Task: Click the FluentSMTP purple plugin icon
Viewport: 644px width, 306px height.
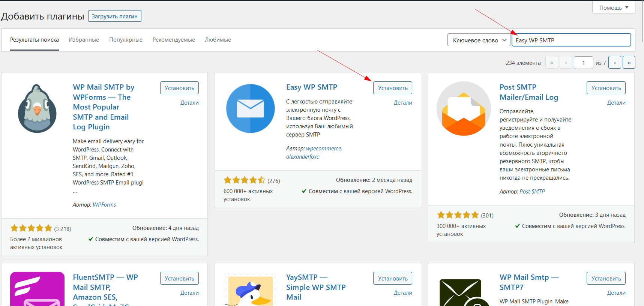Action: click(37, 289)
